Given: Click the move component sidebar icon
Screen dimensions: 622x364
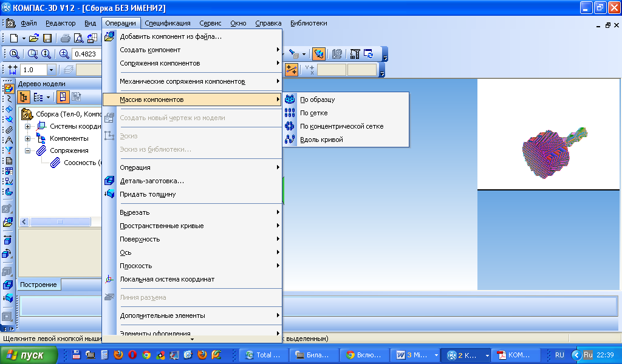Looking at the screenshot, I should click(x=7, y=240).
